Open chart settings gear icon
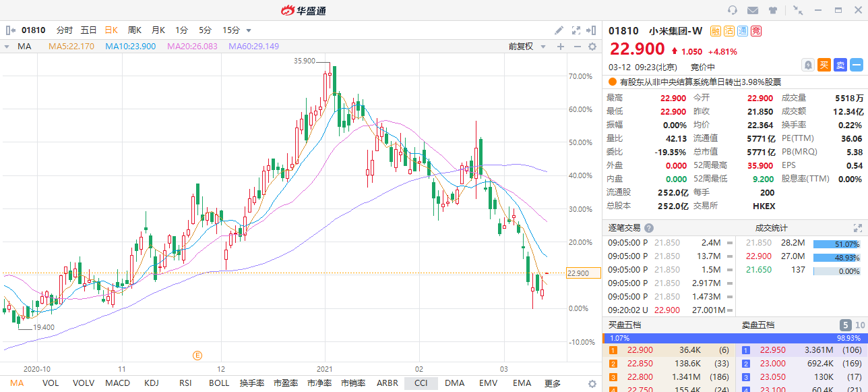The image size is (868, 392). coord(592,47)
